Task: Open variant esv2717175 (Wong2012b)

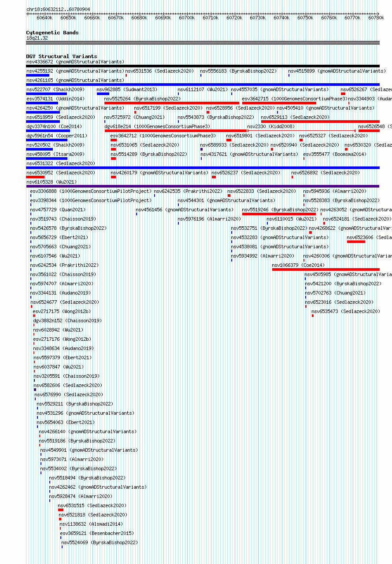Action: pos(62,311)
